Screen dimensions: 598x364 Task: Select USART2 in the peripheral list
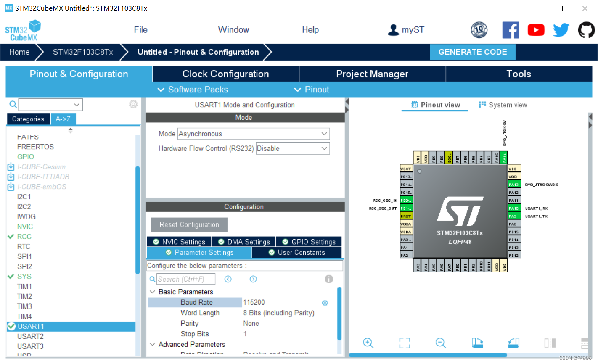click(x=30, y=336)
